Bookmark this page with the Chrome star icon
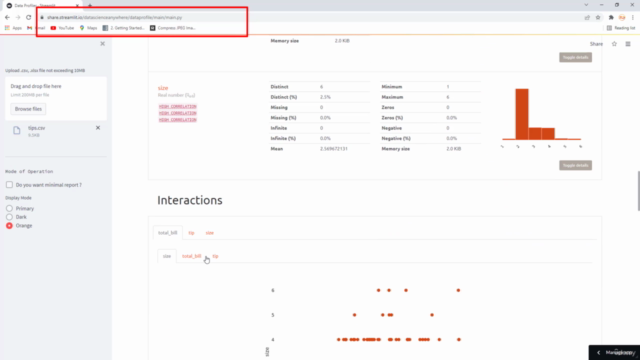The width and height of the screenshot is (640, 360). pyautogui.click(x=598, y=18)
